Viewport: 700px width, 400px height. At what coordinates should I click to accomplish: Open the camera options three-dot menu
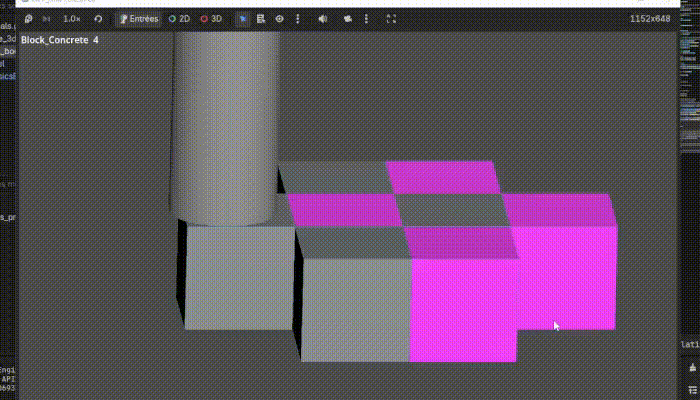coord(365,18)
